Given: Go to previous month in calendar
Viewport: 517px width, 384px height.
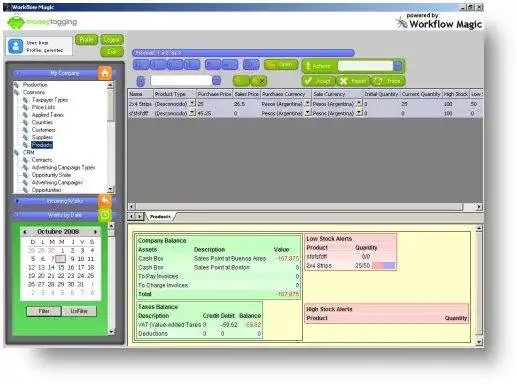Looking at the screenshot, I should point(25,231).
